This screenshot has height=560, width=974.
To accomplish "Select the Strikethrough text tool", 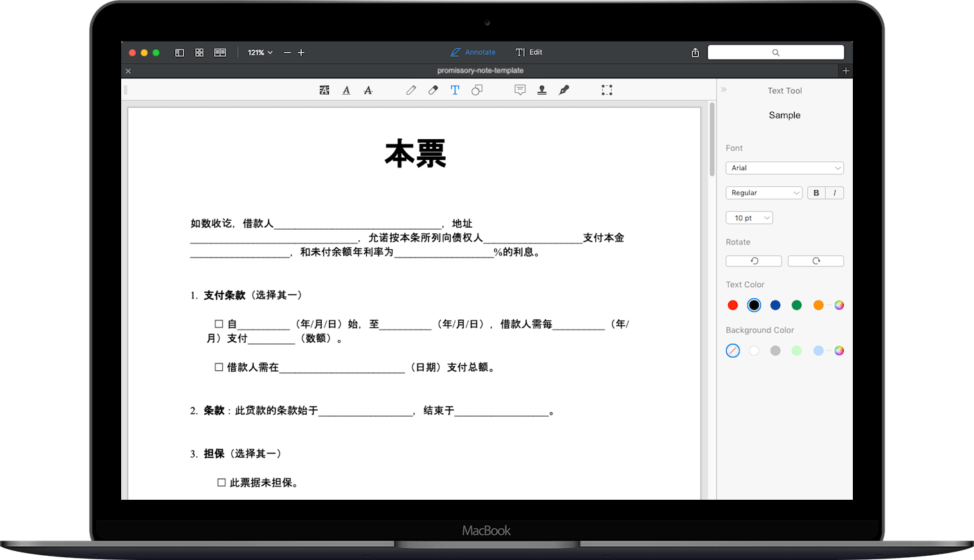I will pyautogui.click(x=368, y=90).
